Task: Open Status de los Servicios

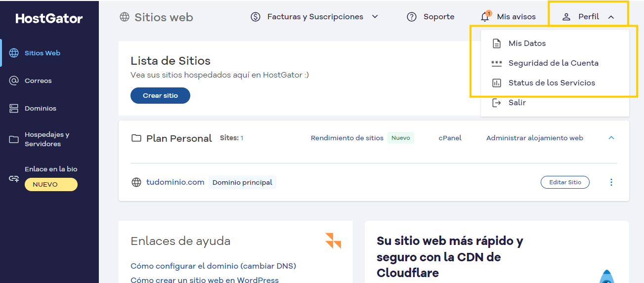Action: [x=552, y=83]
